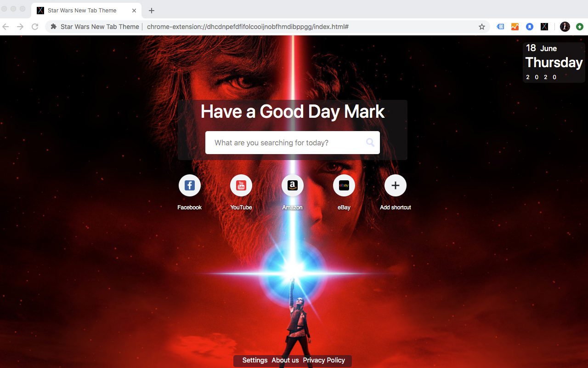
Task: Click the Facebook shortcut label
Action: (190, 207)
